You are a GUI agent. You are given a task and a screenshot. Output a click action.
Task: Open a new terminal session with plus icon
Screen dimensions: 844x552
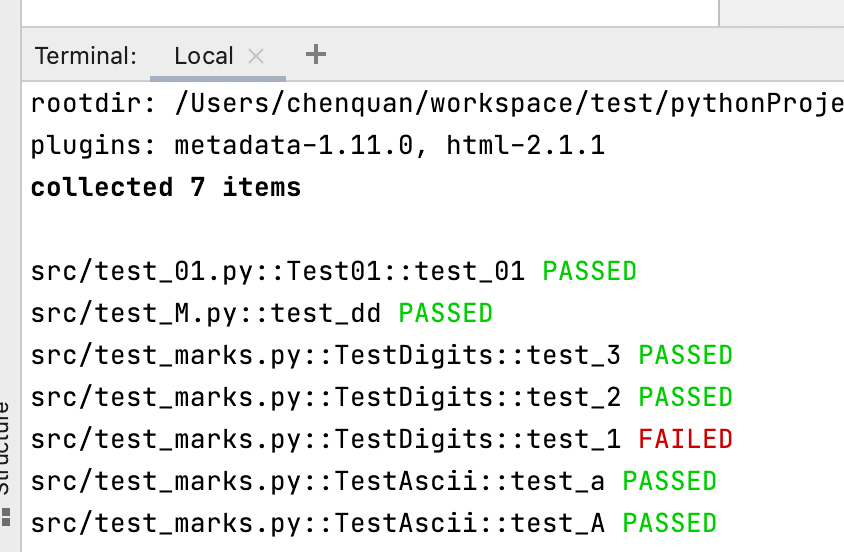tap(316, 55)
